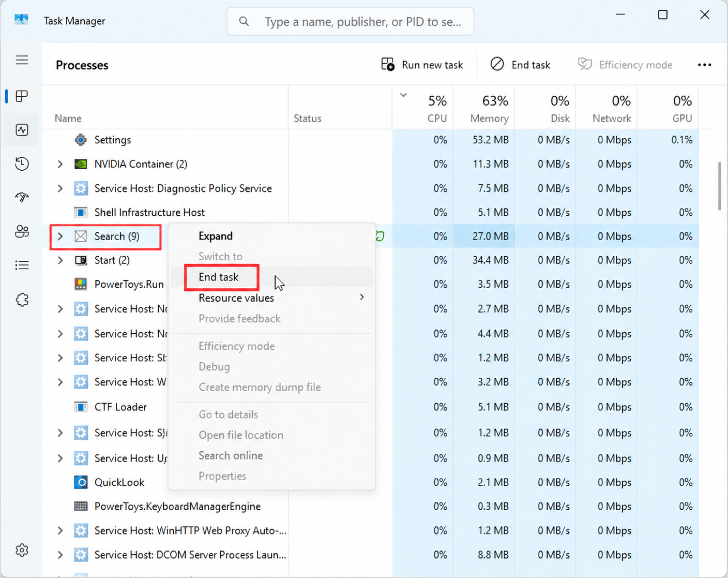The width and height of the screenshot is (728, 578).
Task: Open the Resource values submenu arrow
Action: (x=362, y=298)
